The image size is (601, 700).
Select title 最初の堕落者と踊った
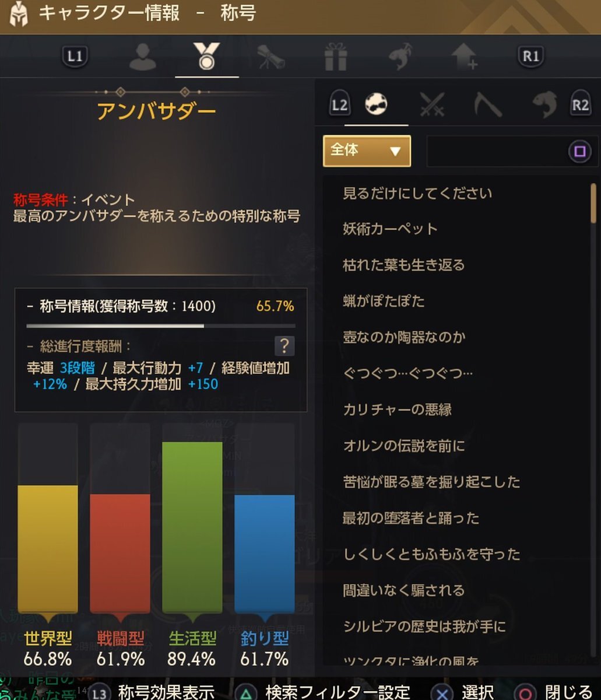coord(411,518)
